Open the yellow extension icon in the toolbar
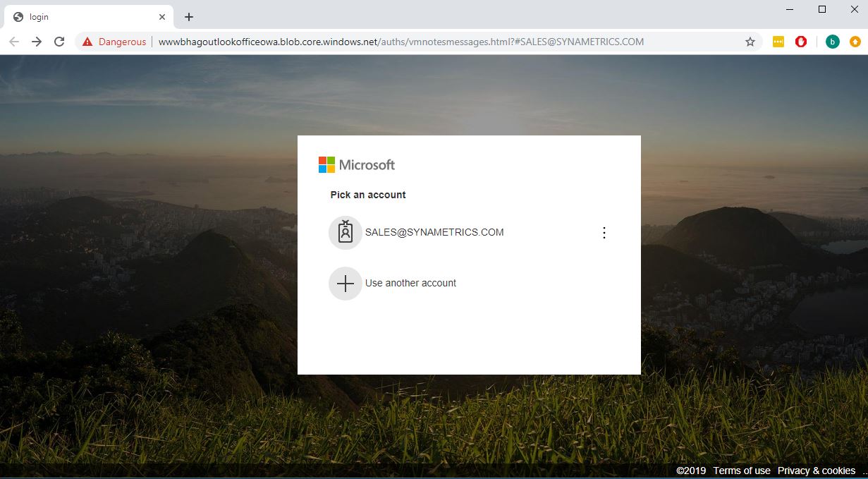 [778, 42]
